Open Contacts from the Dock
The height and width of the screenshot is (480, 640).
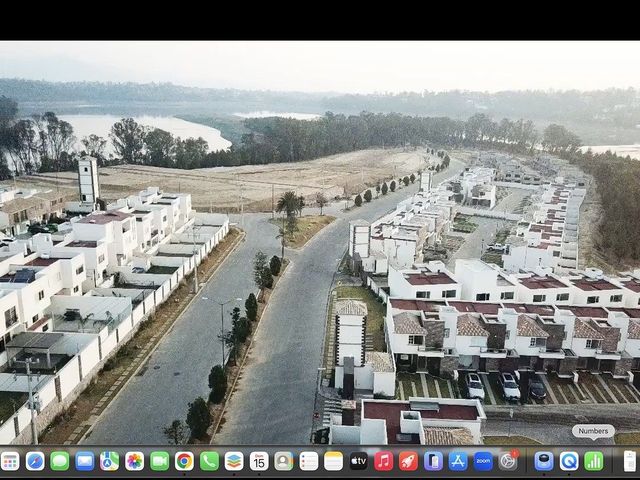point(284,461)
